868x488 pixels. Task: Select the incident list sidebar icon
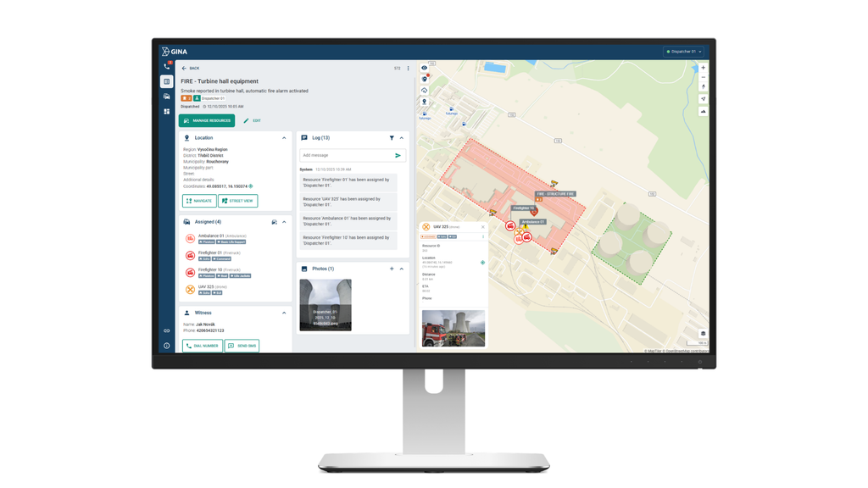pos(167,81)
